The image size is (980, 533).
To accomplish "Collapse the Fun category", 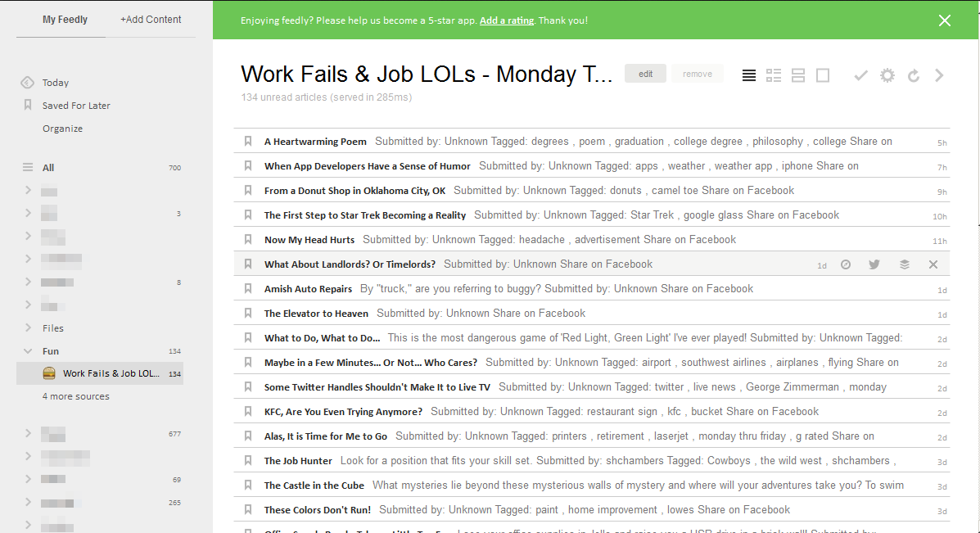I will (28, 351).
